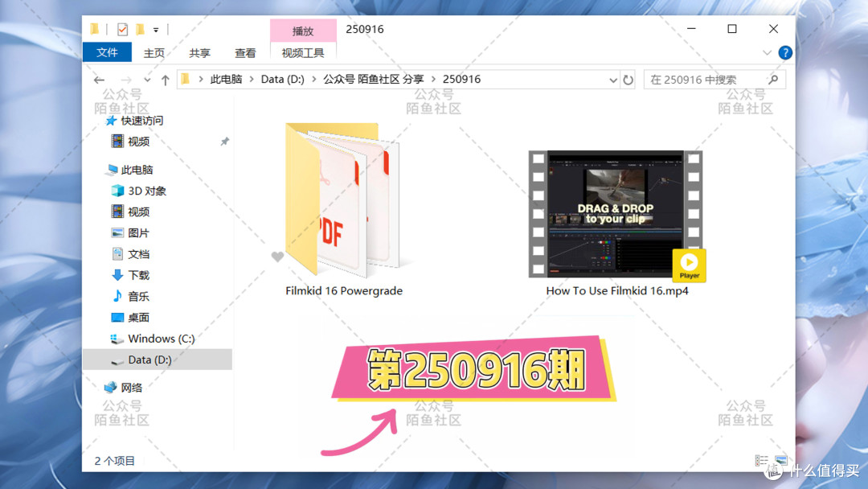Open 音乐 folder in sidebar
Image resolution: width=868 pixels, height=489 pixels.
point(138,296)
